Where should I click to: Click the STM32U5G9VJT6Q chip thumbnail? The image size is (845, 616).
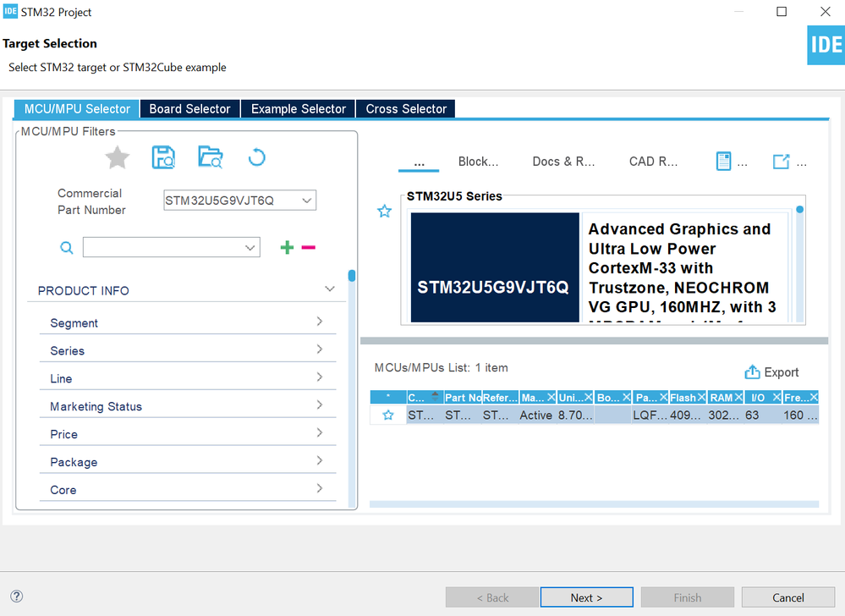coord(495,267)
